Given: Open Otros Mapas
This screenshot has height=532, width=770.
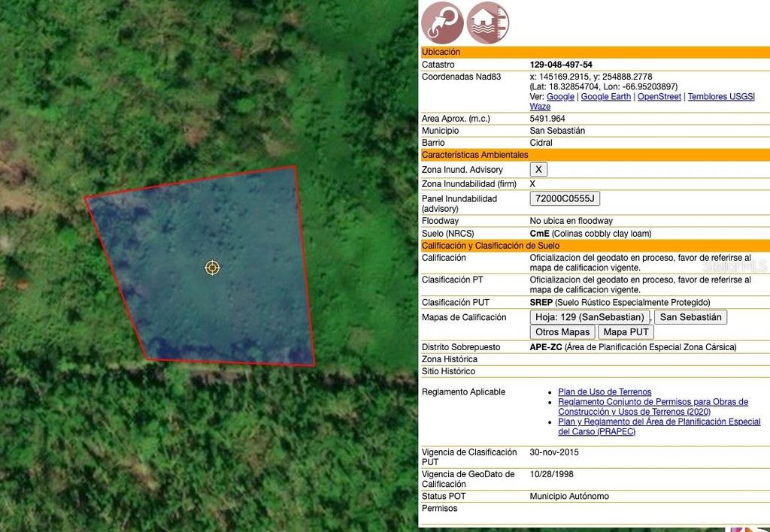Looking at the screenshot, I should pos(562,331).
